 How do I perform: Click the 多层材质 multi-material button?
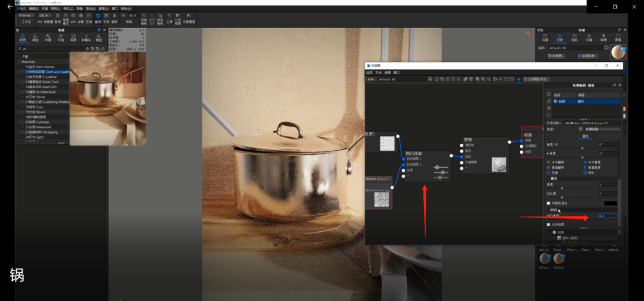(588, 56)
